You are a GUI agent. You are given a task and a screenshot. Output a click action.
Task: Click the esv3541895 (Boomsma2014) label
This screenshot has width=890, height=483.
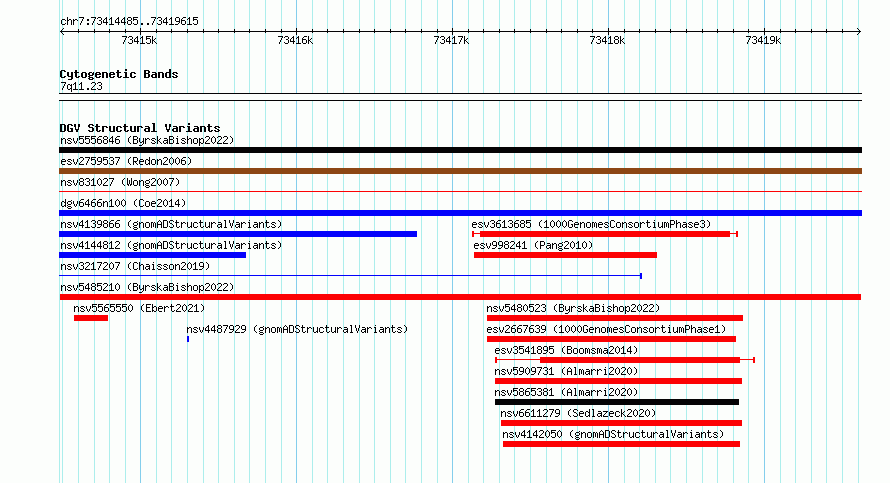(566, 350)
